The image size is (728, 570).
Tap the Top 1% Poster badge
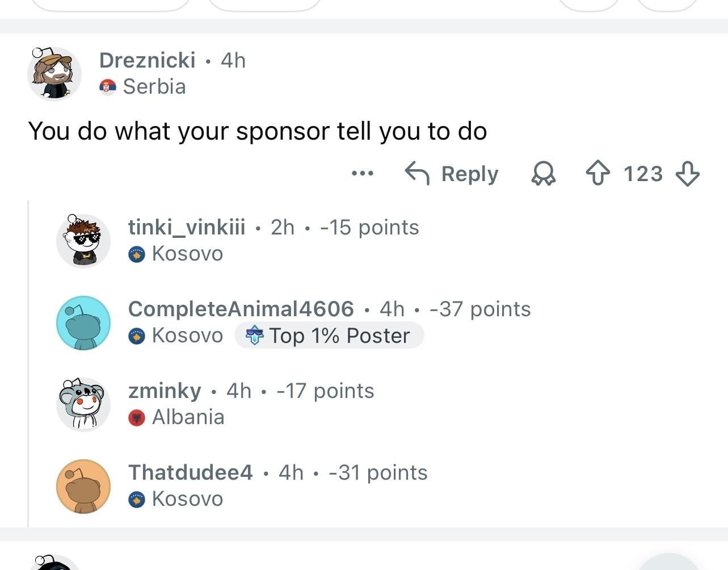point(329,336)
